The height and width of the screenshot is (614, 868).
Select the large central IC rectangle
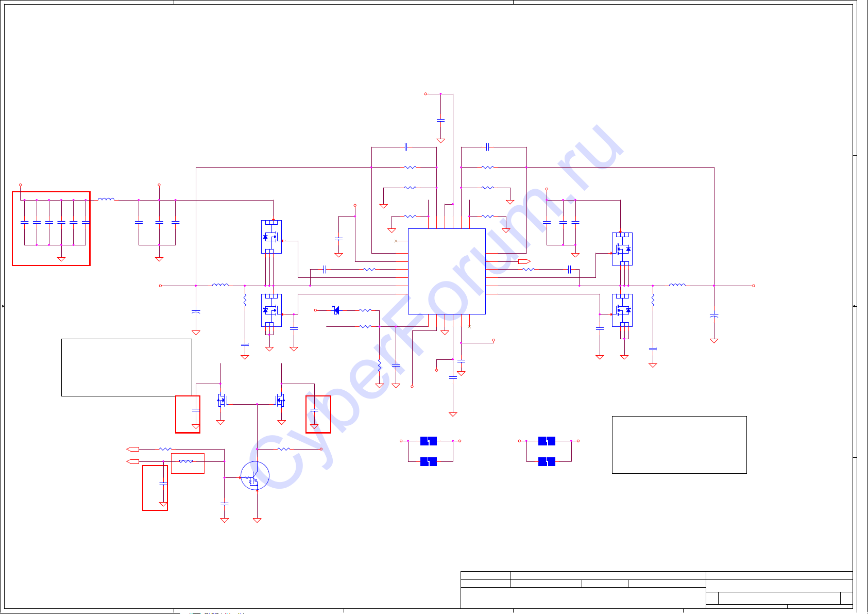(447, 271)
